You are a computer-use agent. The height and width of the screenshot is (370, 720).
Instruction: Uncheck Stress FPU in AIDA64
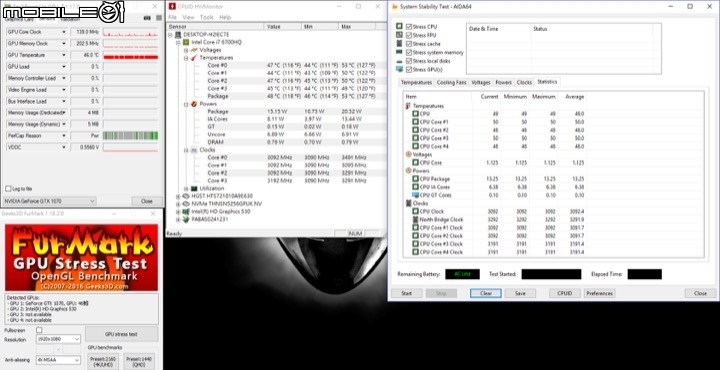[x=409, y=35]
